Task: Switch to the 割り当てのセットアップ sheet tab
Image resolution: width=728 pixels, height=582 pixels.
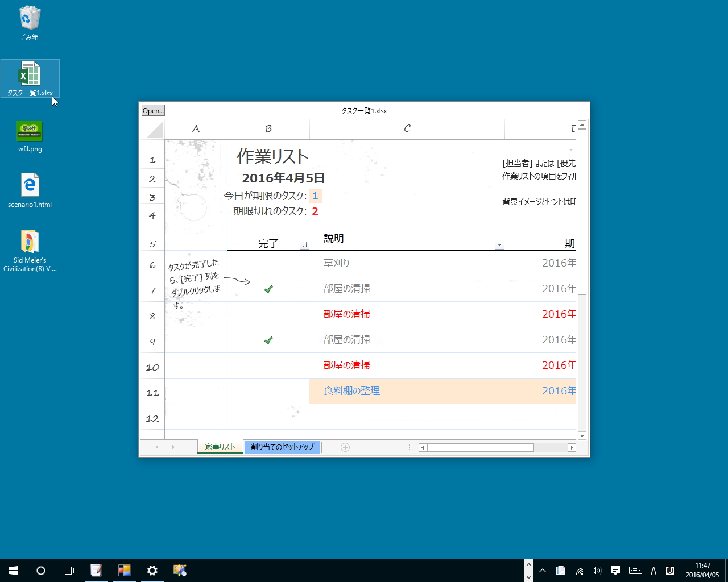Action: (282, 447)
